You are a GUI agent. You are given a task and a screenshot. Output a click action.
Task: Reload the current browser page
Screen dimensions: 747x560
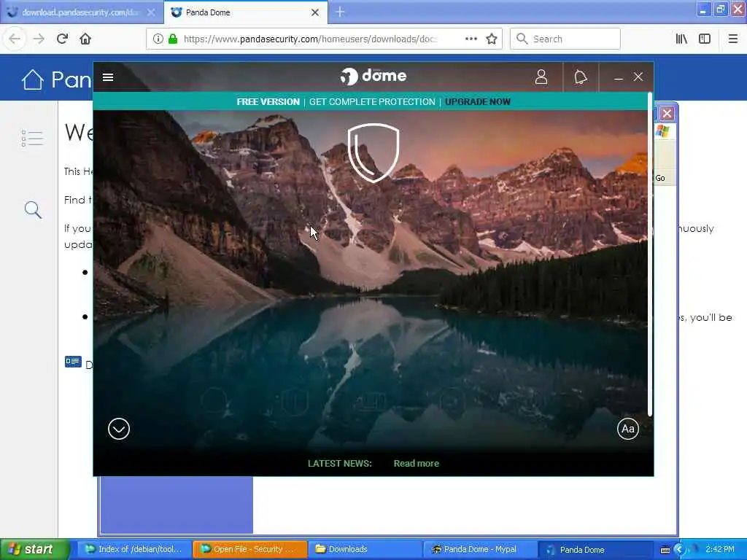pos(62,39)
